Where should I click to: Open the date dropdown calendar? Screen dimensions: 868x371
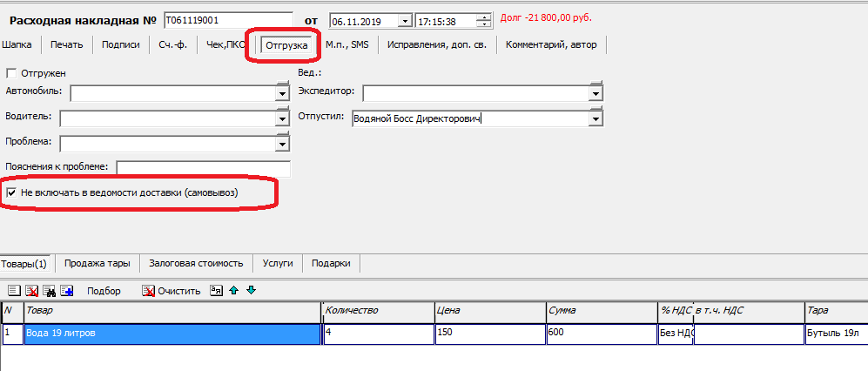(404, 21)
